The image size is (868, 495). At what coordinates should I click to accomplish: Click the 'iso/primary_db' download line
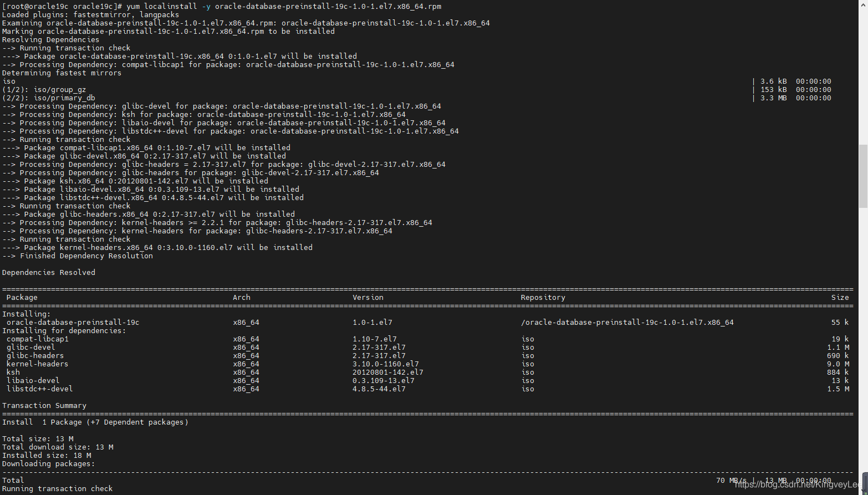pos(48,98)
